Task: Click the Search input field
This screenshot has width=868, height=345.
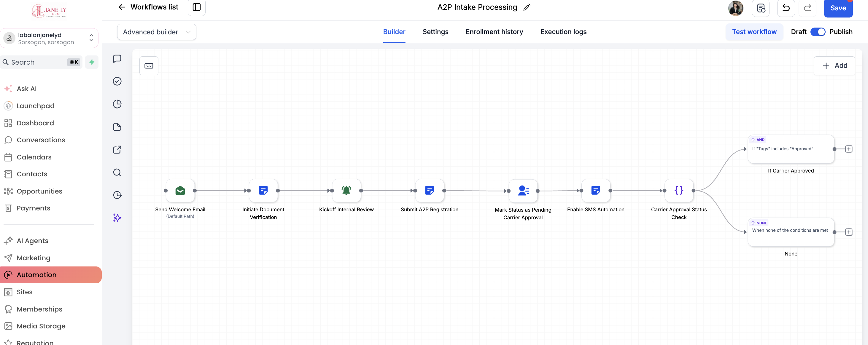Action: [42, 62]
